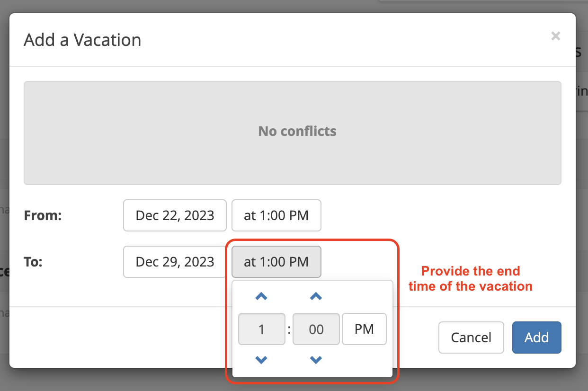
Task: Click the No conflicts panel
Action: coord(293,133)
